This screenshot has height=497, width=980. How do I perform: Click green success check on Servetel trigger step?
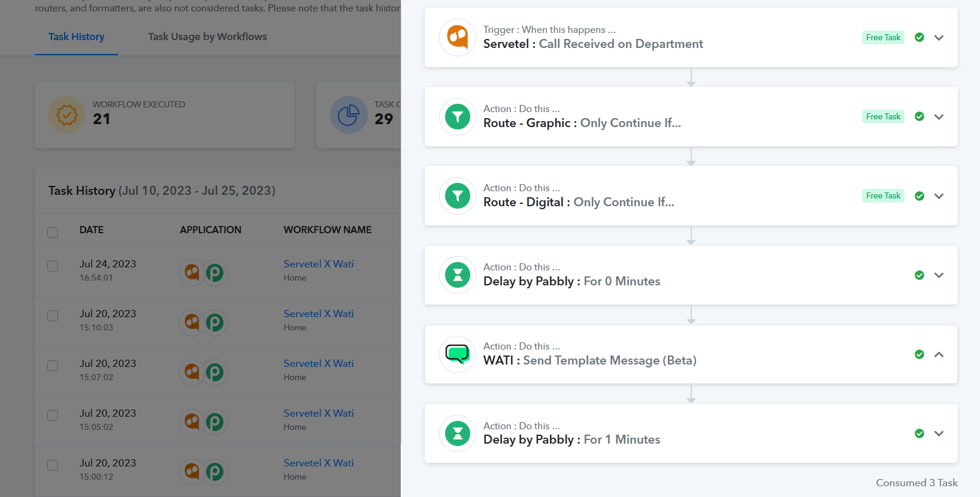point(919,37)
